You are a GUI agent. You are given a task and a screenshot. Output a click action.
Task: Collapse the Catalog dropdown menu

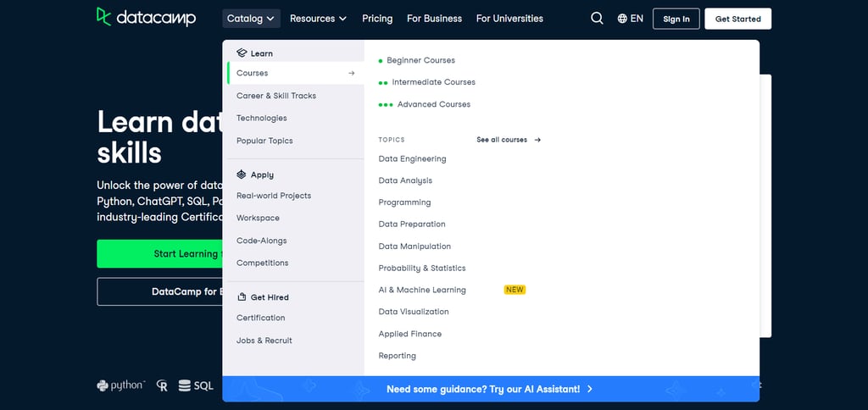[251, 18]
